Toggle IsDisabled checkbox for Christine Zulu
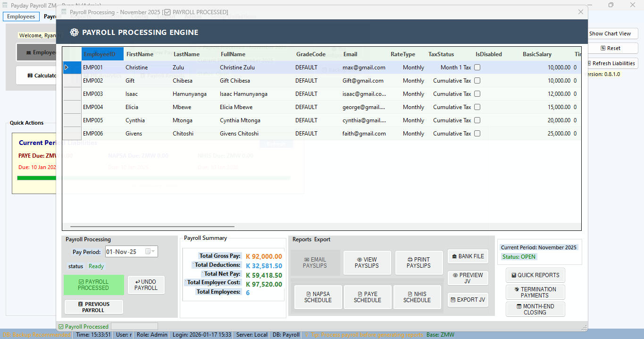644x339 pixels. (477, 68)
